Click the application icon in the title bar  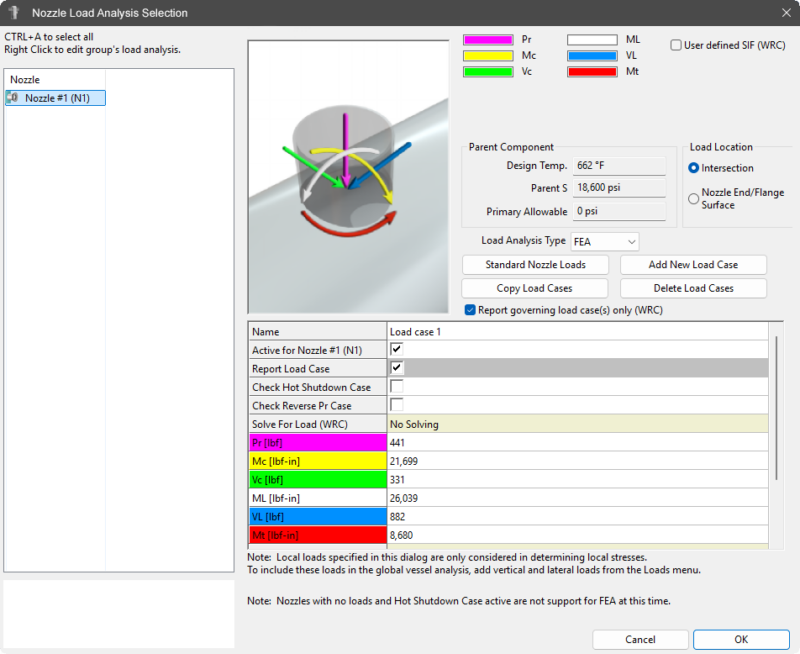coord(12,13)
